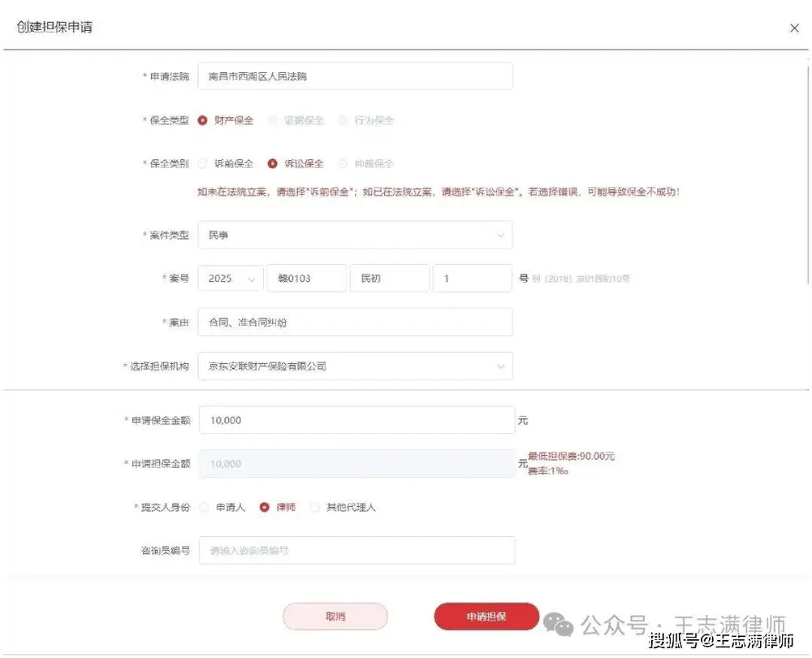Click the chevron of 京东安联财产保险有限公司 dropdown
Viewport: 812px width, 658px height.
[500, 366]
